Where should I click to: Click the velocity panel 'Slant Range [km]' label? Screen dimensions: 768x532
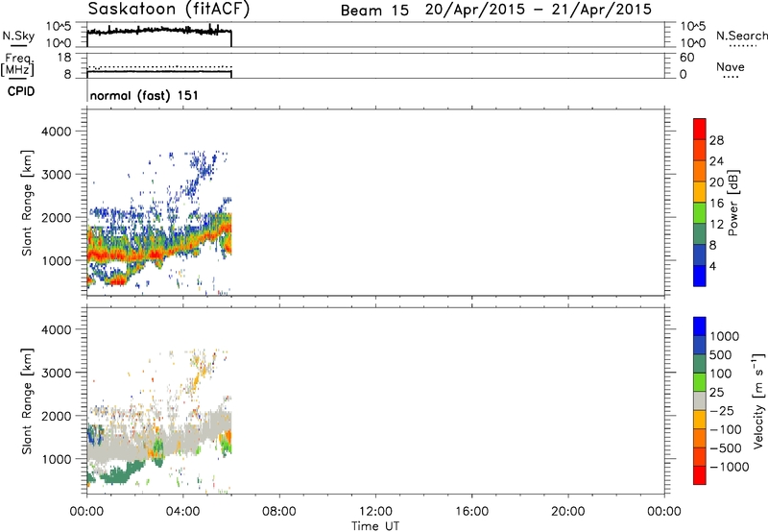(x=27, y=401)
